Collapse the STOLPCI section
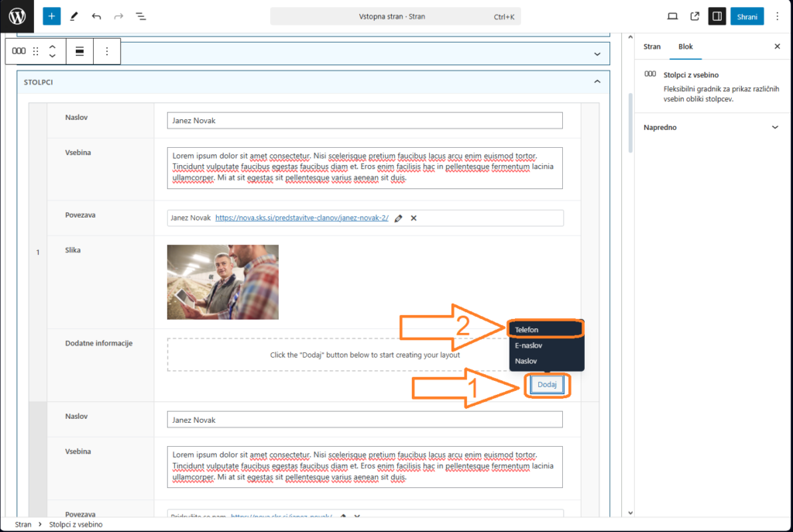Image resolution: width=793 pixels, height=532 pixels. pos(596,81)
